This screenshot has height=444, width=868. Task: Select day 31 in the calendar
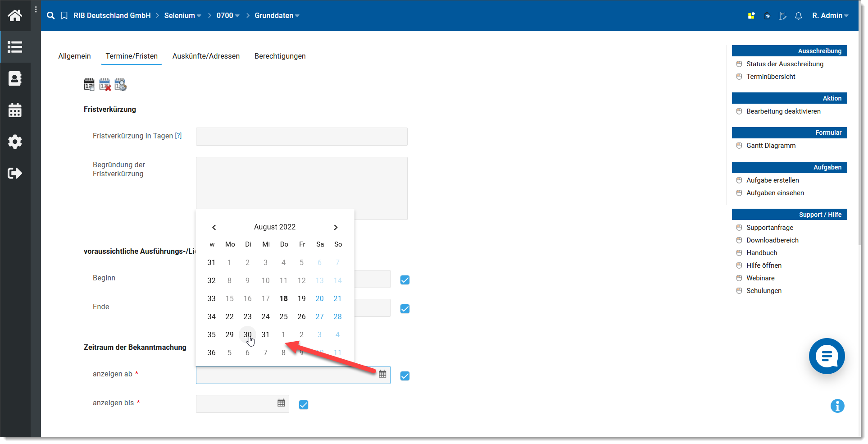coord(265,334)
